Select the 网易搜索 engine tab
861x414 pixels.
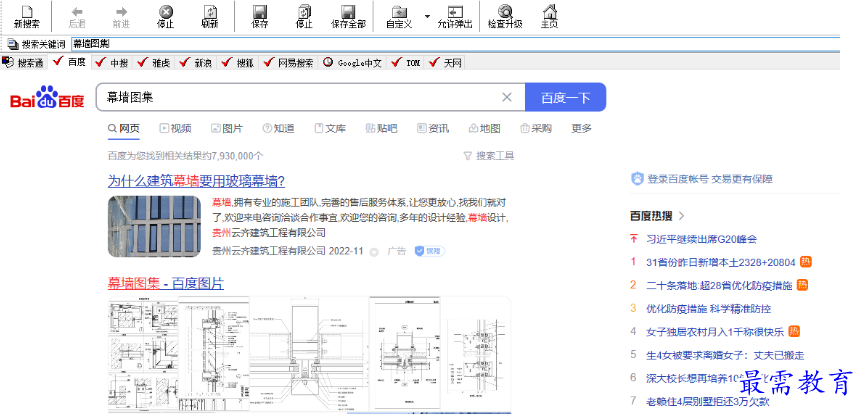click(x=289, y=63)
